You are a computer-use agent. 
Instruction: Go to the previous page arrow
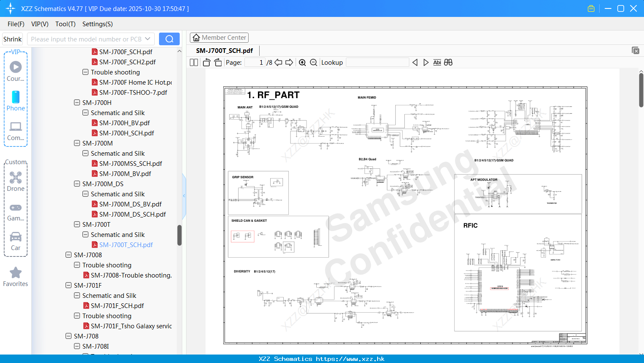click(x=278, y=63)
